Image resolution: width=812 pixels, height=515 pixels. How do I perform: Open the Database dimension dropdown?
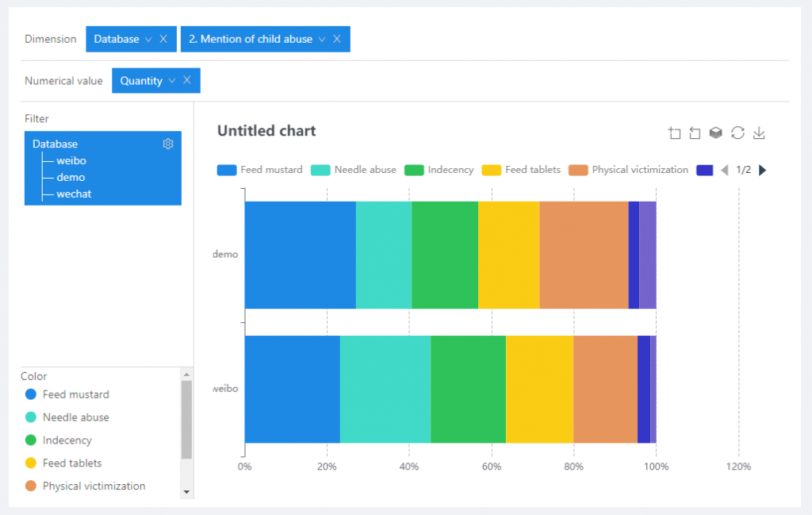[x=147, y=39]
